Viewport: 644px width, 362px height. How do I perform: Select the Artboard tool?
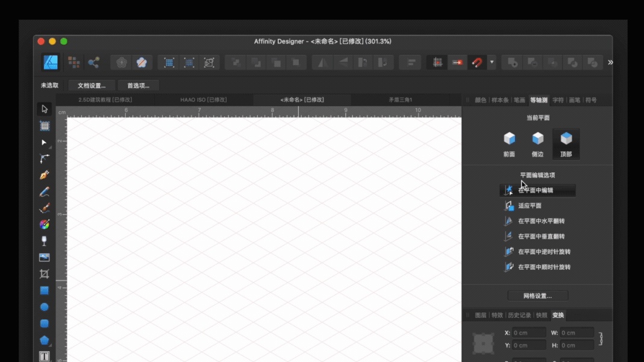(45, 126)
